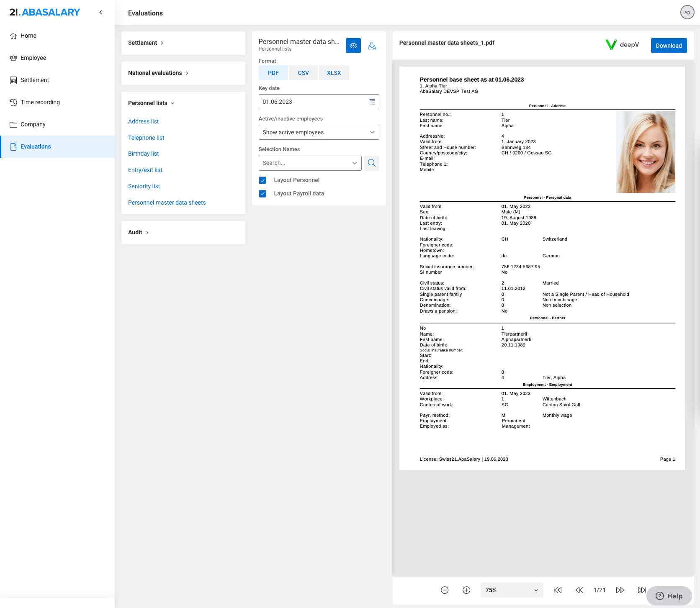Click the export download icon beside preview
Image resolution: width=700 pixels, height=608 pixels.
coord(371,46)
